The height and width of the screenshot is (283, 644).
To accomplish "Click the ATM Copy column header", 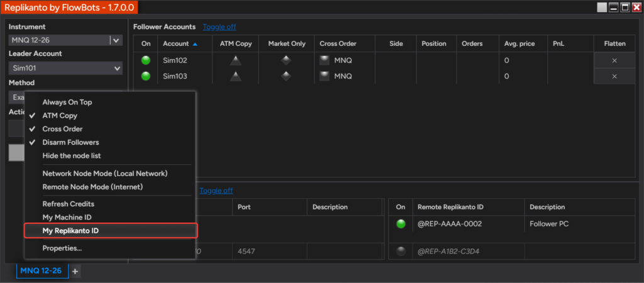I will (236, 43).
